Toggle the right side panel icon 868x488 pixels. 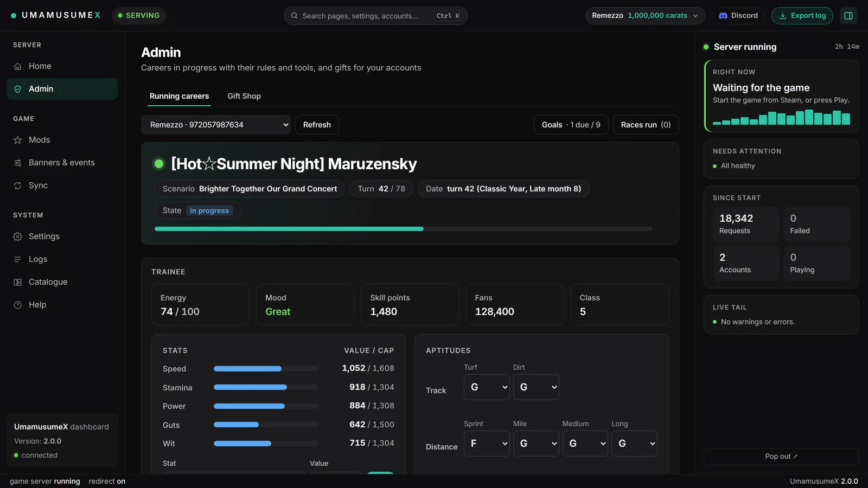point(848,16)
